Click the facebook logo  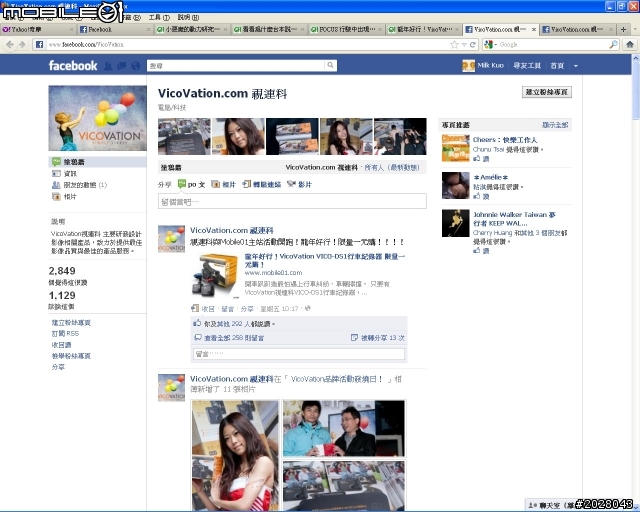(73, 66)
